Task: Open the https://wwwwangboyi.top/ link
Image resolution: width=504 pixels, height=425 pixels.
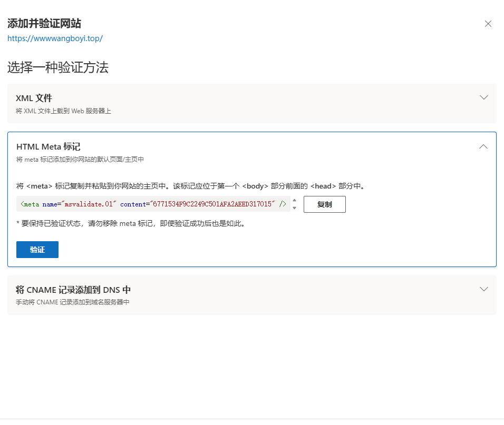Action: pyautogui.click(x=55, y=38)
